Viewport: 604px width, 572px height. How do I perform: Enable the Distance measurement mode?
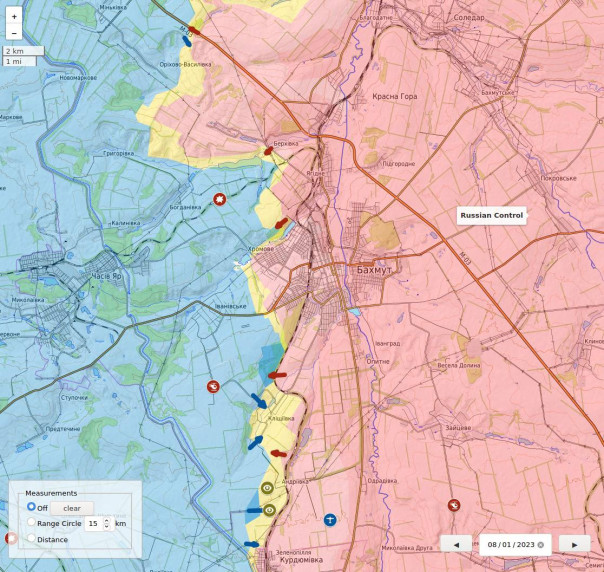32,539
